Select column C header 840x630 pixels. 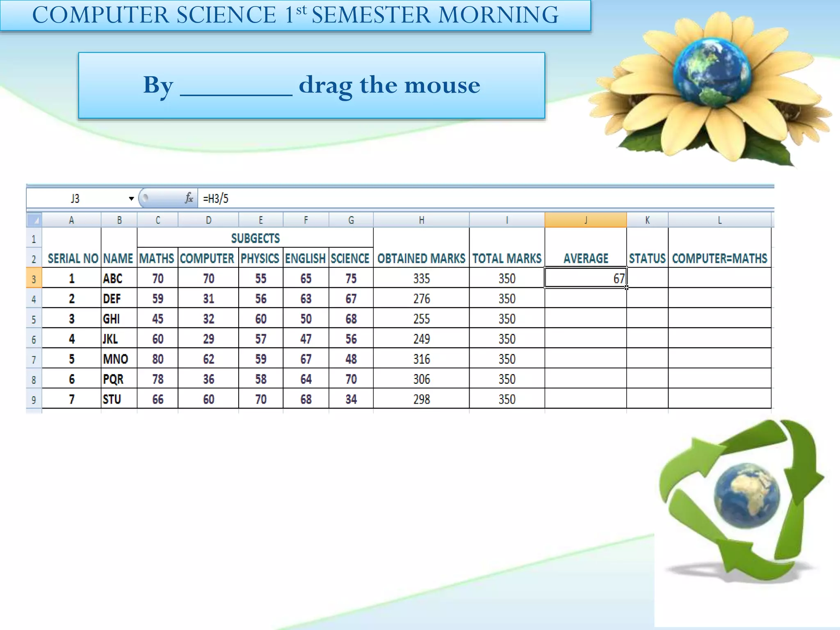pyautogui.click(x=157, y=220)
